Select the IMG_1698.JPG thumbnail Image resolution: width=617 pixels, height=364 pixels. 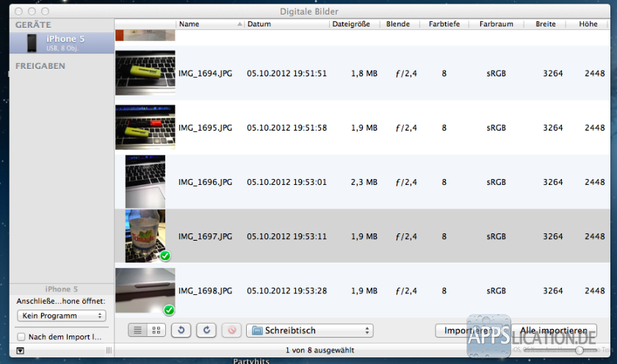point(145,291)
